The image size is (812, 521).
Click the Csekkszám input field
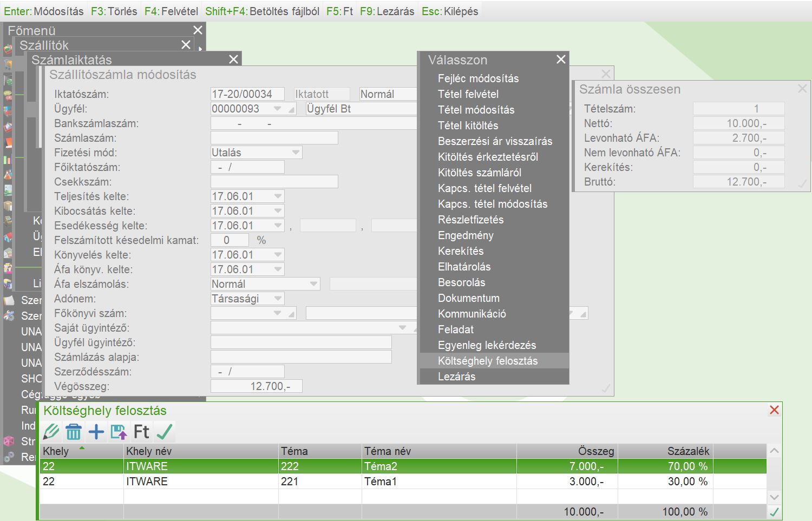pos(274,182)
